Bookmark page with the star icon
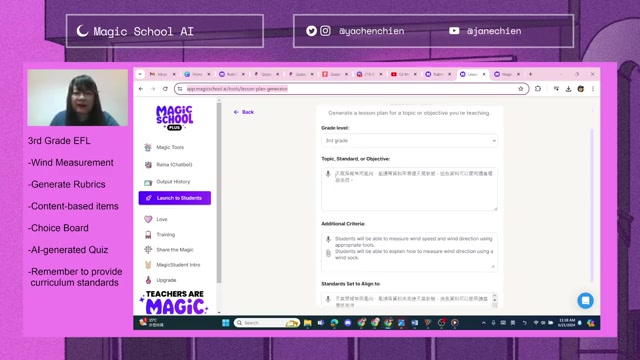 [520, 89]
